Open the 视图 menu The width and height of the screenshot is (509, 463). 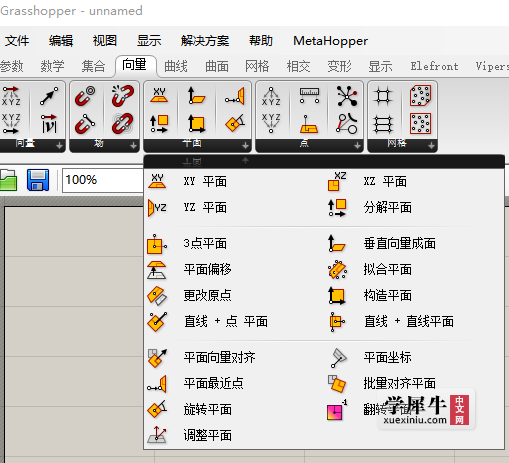tap(105, 41)
